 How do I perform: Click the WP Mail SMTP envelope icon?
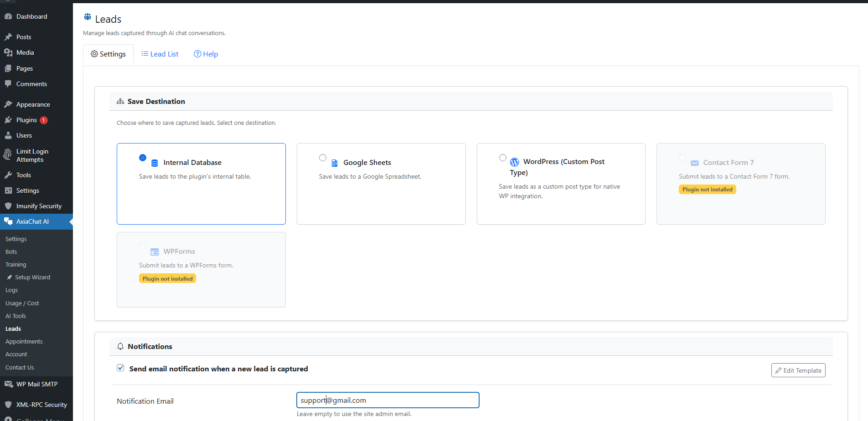(x=8, y=384)
